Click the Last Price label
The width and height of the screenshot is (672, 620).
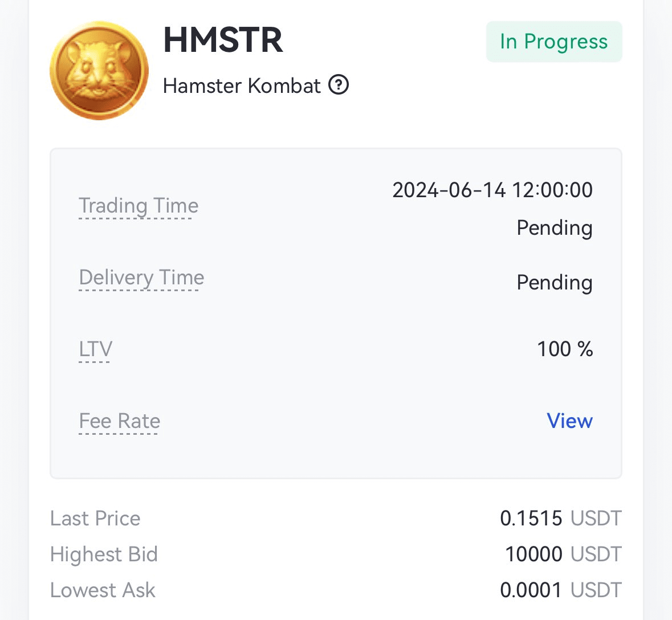tap(95, 518)
